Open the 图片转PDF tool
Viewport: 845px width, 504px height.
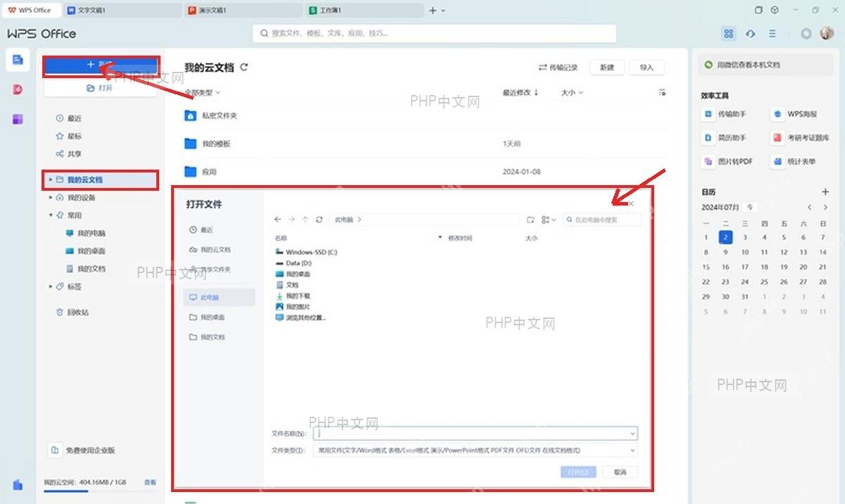tap(728, 162)
